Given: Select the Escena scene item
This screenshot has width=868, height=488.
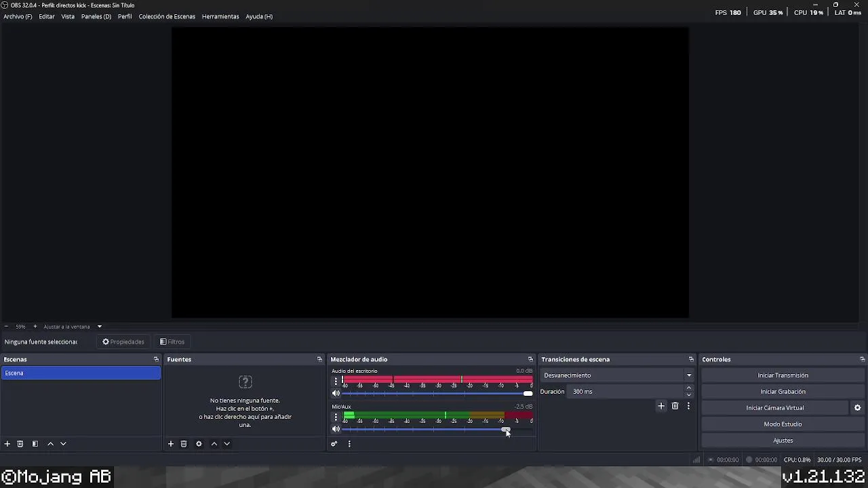Looking at the screenshot, I should 81,373.
